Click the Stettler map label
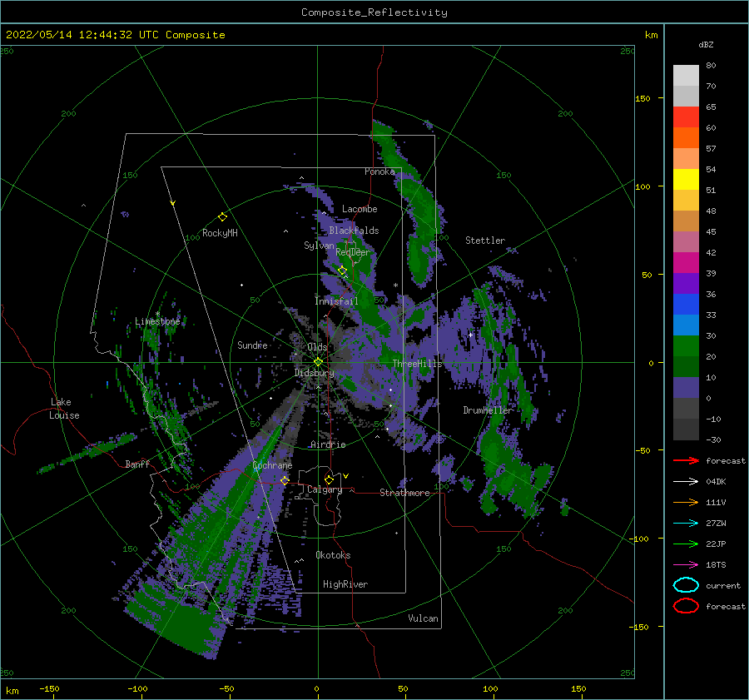This screenshot has height=700, width=749. pyautogui.click(x=485, y=241)
